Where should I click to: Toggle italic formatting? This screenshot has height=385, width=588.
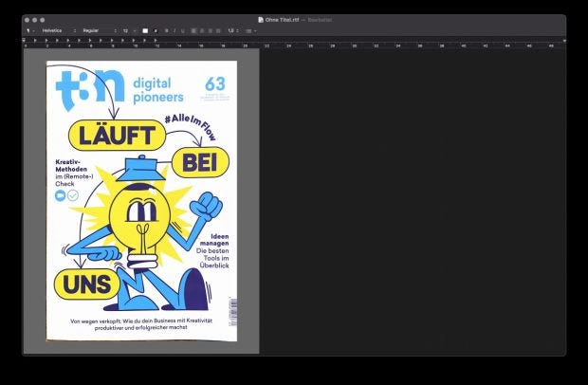pyautogui.click(x=175, y=30)
